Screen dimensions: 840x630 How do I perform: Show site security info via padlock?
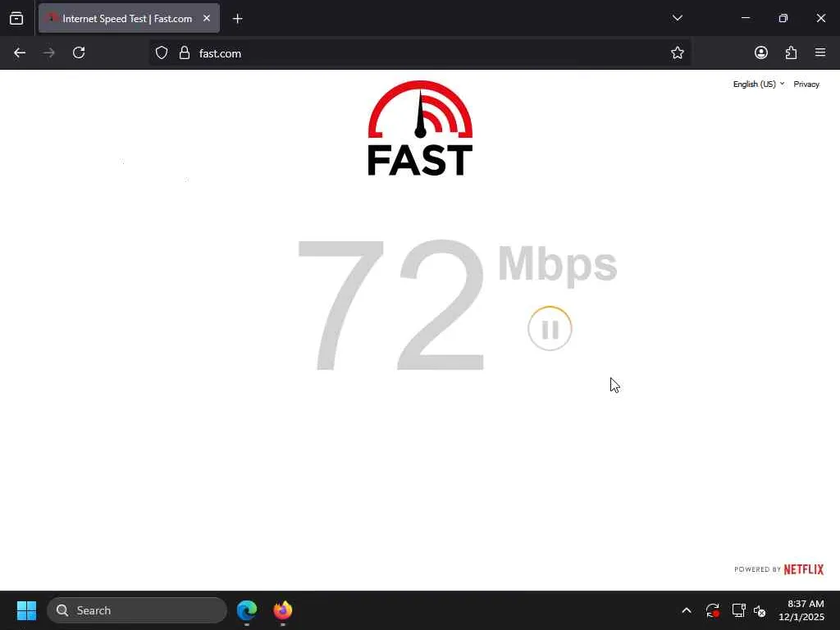185,52
